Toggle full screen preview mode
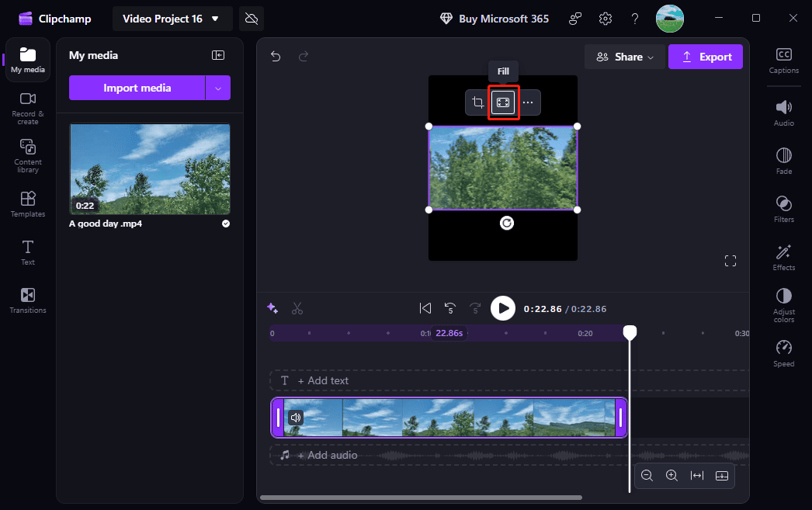Viewport: 812px width, 510px height. pyautogui.click(x=730, y=260)
